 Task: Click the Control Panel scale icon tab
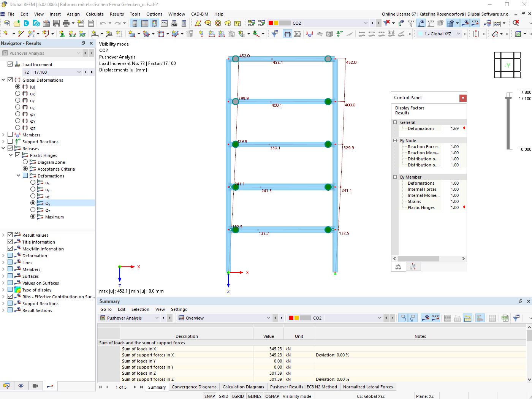pyautogui.click(x=398, y=267)
